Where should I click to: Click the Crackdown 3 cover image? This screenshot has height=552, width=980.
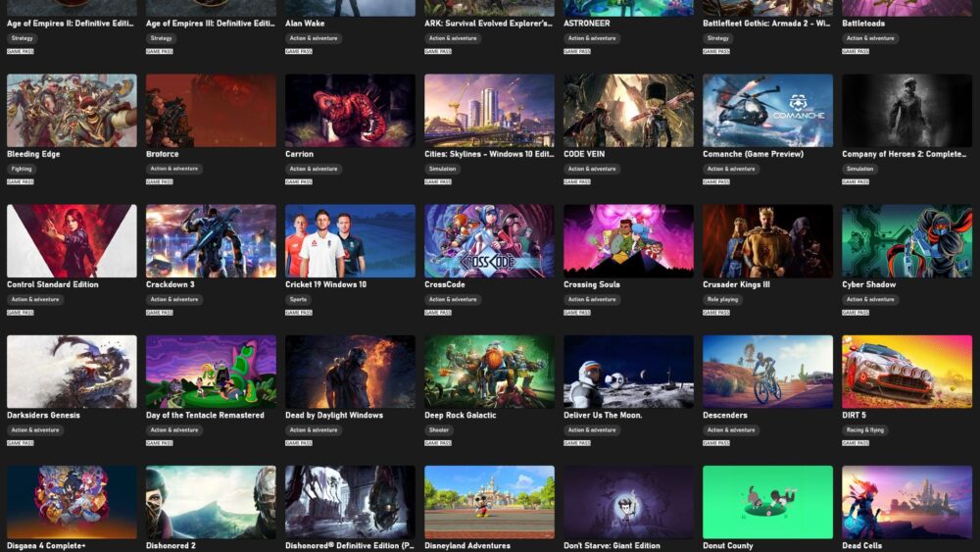coord(212,240)
